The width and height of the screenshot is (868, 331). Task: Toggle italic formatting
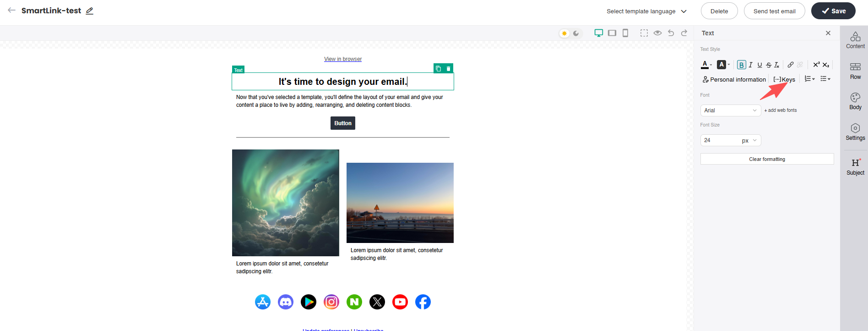pyautogui.click(x=751, y=65)
